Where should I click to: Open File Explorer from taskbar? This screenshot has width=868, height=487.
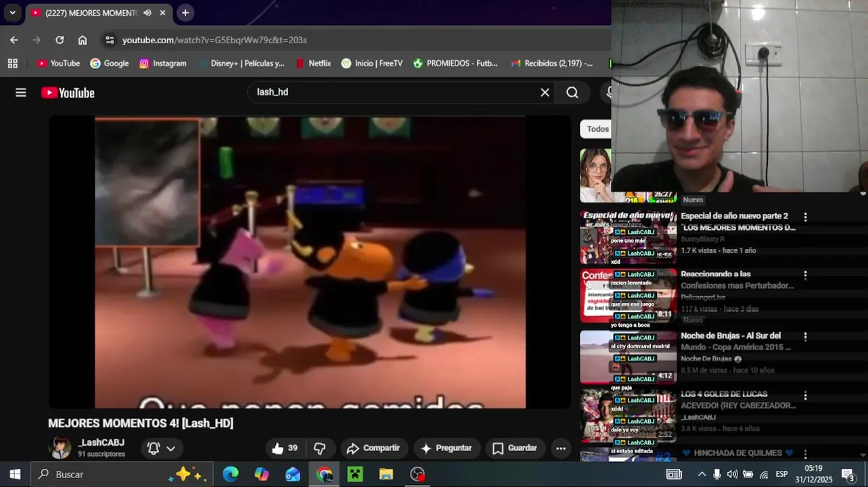pos(386,474)
